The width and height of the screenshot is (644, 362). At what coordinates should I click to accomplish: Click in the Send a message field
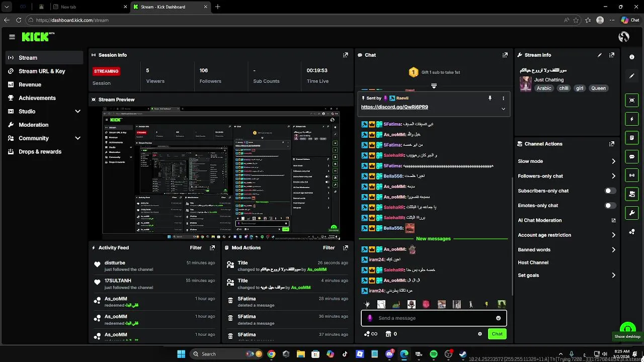[434, 318]
